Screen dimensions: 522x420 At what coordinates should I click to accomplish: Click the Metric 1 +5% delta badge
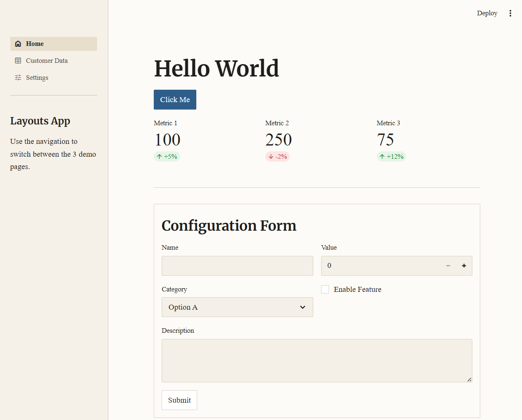tap(167, 157)
